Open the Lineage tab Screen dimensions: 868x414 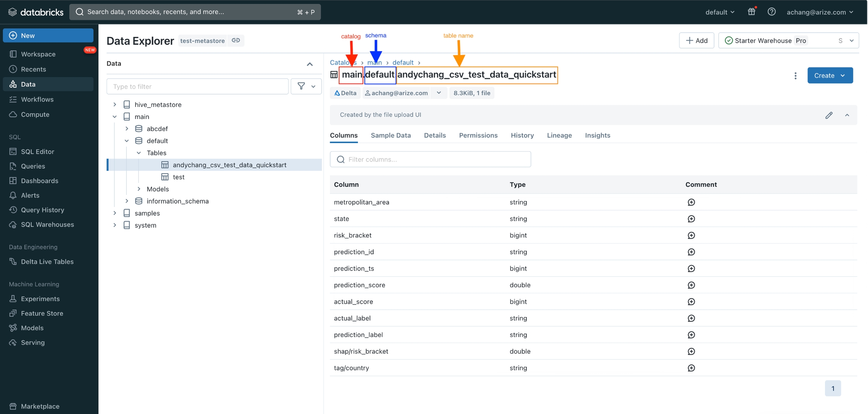pyautogui.click(x=559, y=135)
